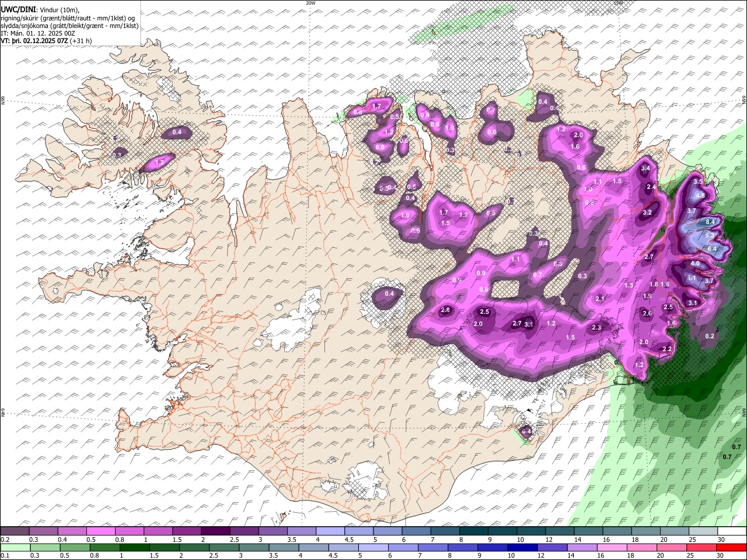Click the bright magenta 0.5 swatch in top legend
The image size is (747, 560).
coord(100,531)
